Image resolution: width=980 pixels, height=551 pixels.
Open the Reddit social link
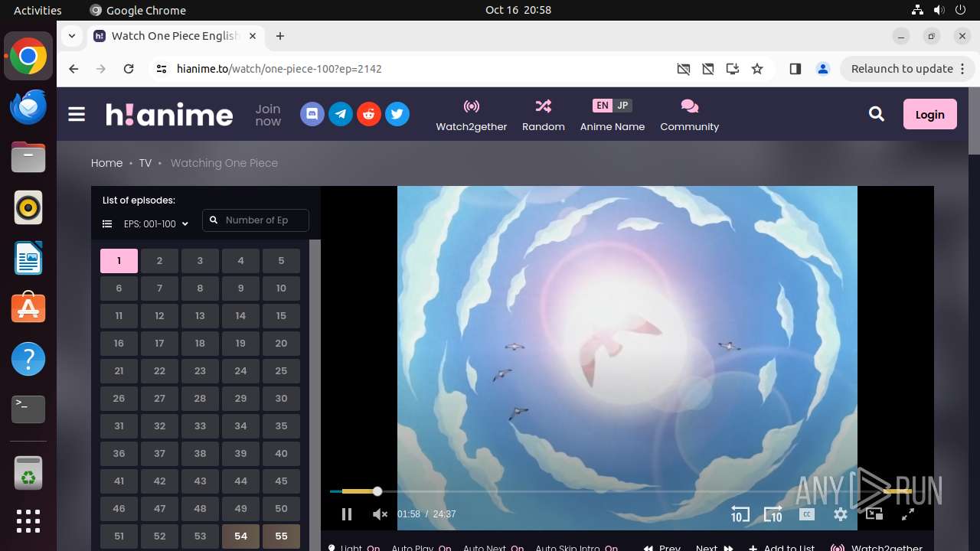(x=369, y=114)
